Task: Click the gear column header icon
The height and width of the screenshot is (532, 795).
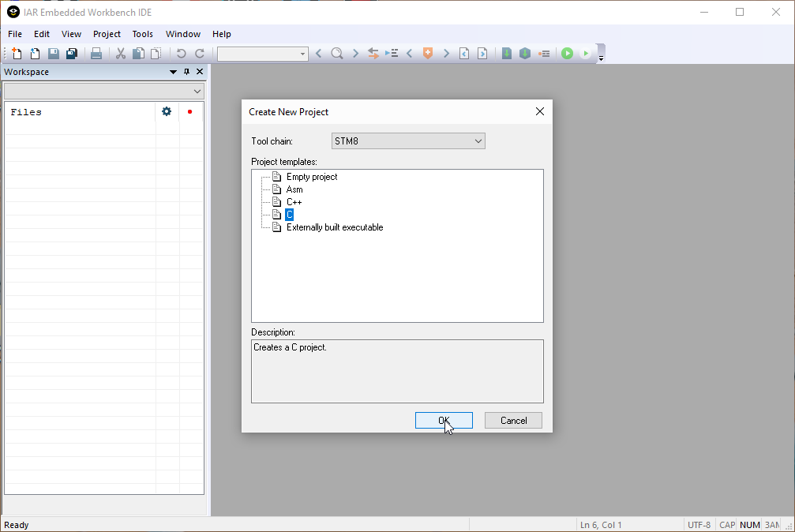Action: click(x=167, y=111)
